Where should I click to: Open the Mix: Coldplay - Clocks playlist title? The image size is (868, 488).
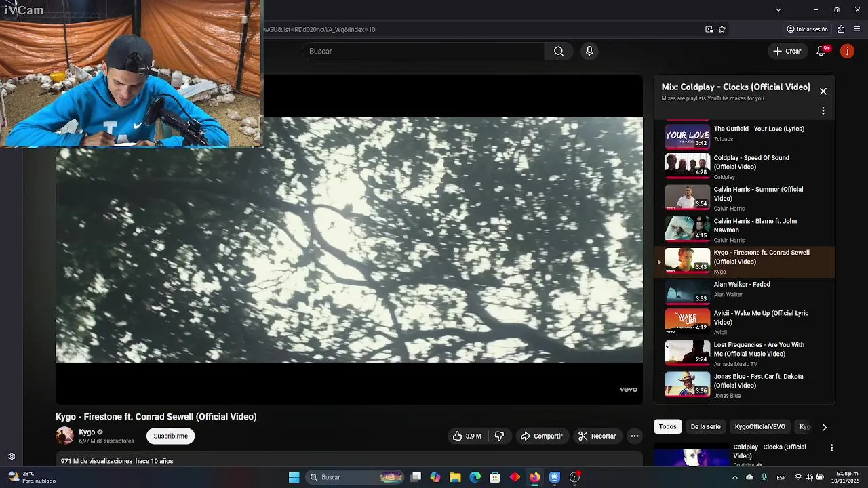click(736, 87)
